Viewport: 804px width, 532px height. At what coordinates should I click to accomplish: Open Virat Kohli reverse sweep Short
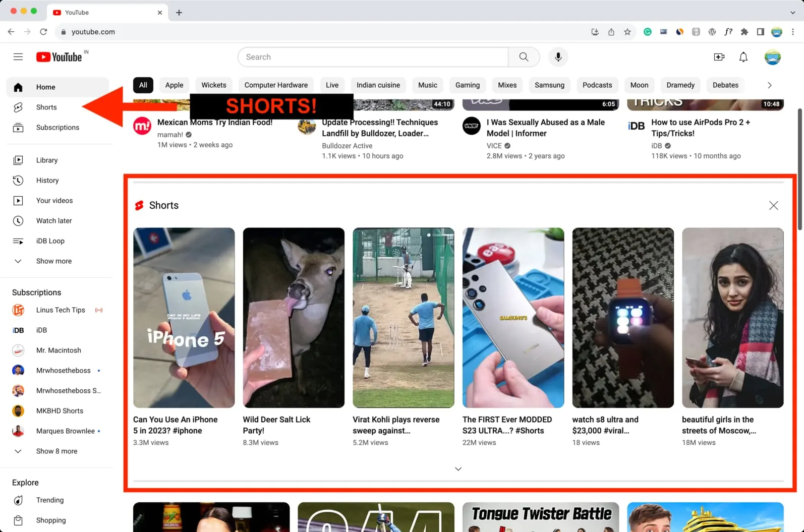[x=404, y=318]
